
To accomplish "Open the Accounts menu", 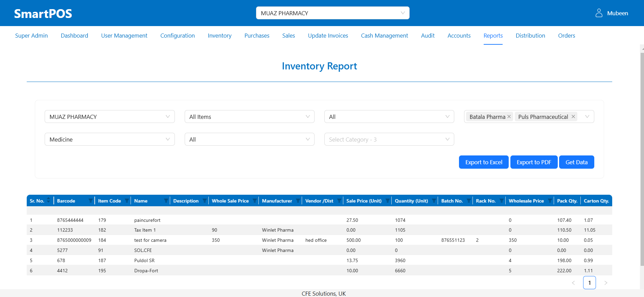I will coord(459,36).
